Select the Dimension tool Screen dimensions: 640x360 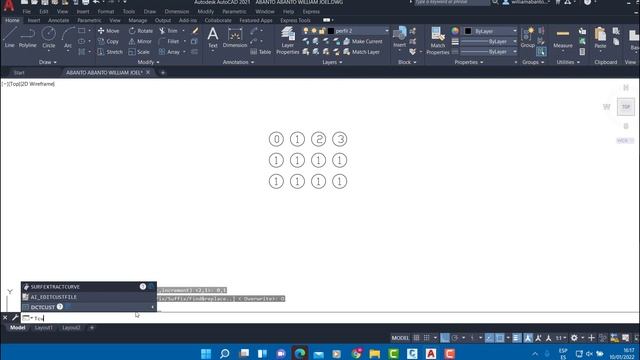[x=235, y=38]
